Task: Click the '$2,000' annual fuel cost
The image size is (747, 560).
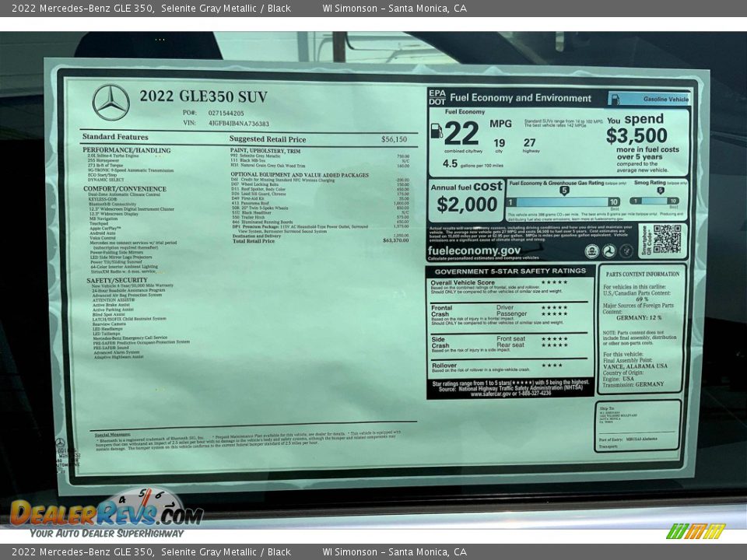Action: (x=467, y=205)
